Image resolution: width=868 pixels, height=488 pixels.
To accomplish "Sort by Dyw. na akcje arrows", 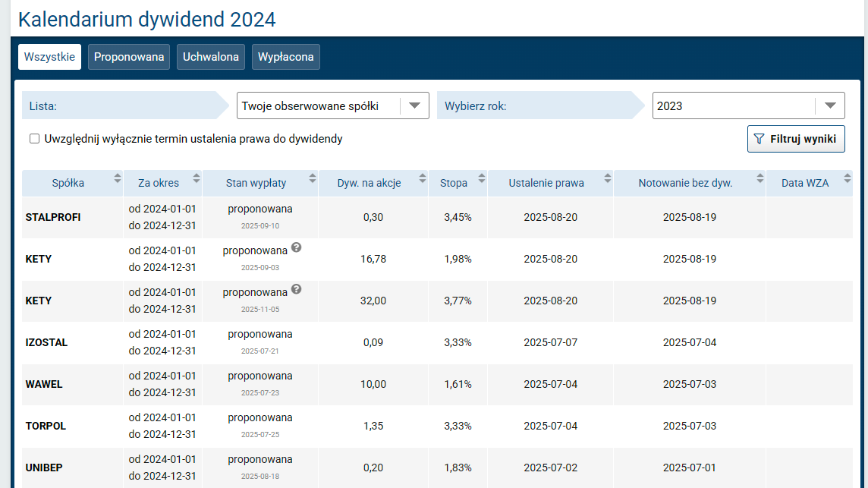I will [423, 178].
